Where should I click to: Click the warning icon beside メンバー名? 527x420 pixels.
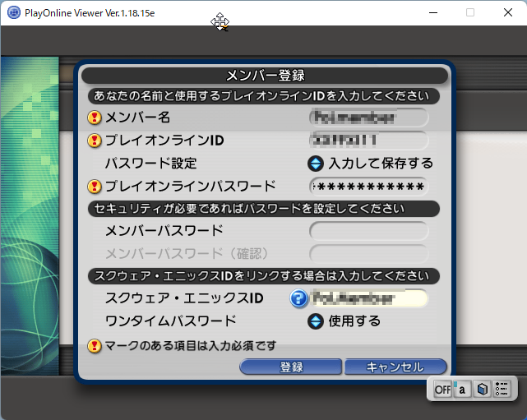(95, 118)
